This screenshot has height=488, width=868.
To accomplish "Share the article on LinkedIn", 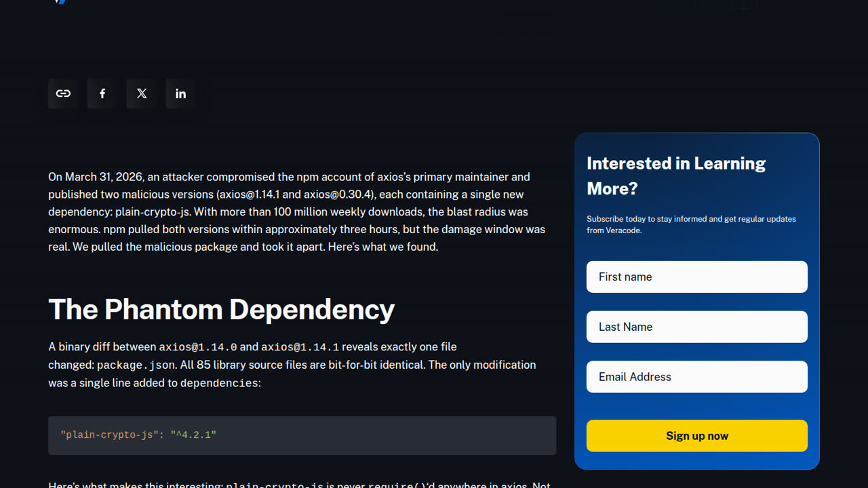I will point(181,94).
